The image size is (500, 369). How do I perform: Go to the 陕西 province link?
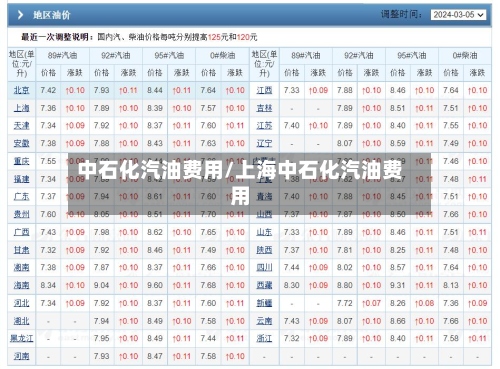coord(264,250)
